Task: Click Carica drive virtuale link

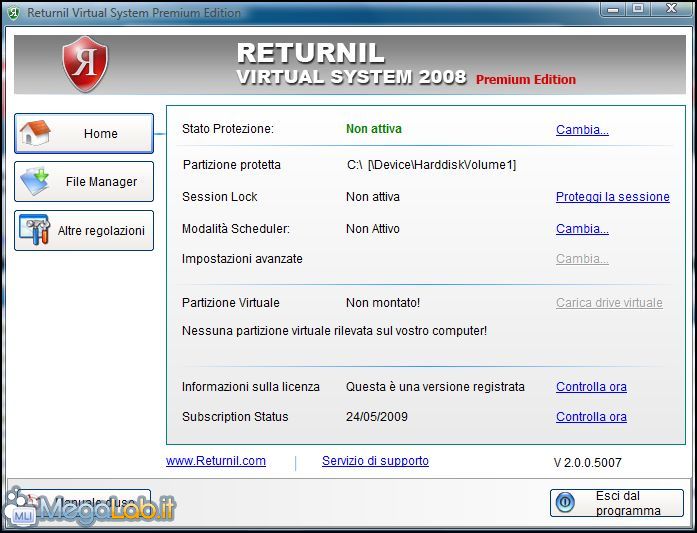Action: (609, 302)
